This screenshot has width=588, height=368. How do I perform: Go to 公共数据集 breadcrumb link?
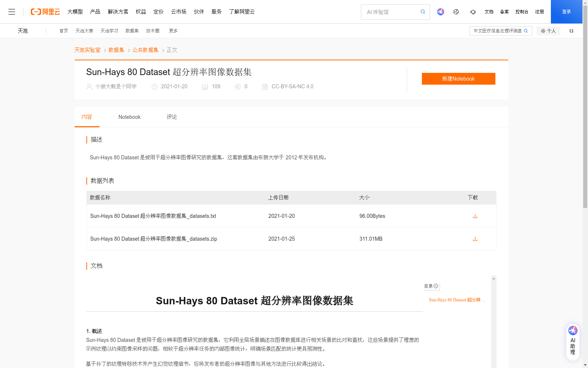tap(146, 50)
